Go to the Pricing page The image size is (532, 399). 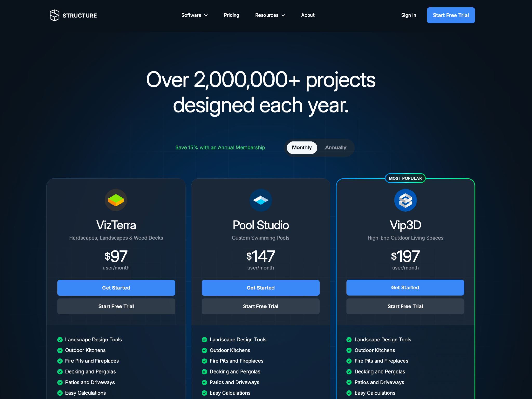click(x=231, y=15)
